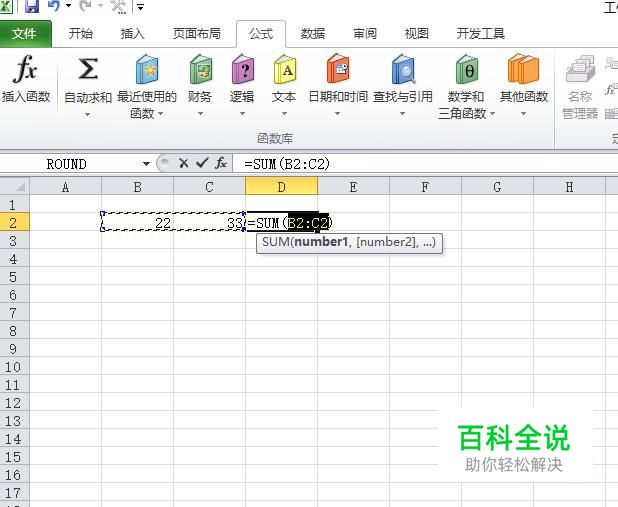Click cell C2 containing 33
This screenshot has height=507, width=618.
[209, 223]
